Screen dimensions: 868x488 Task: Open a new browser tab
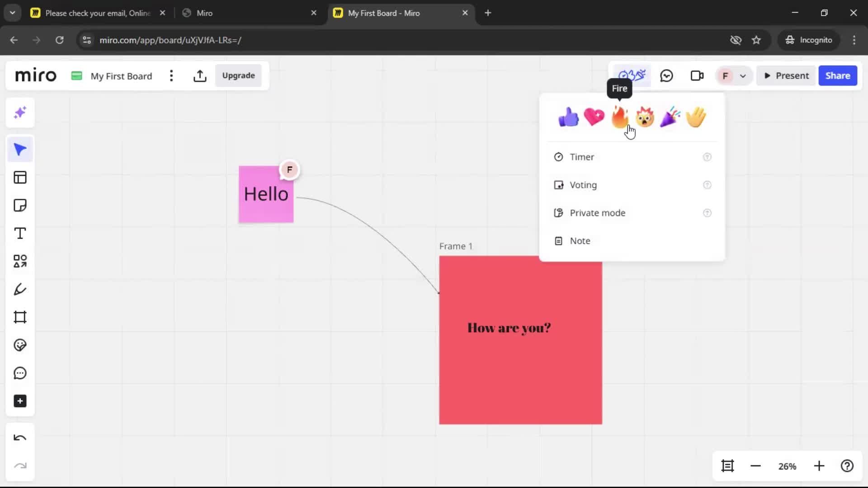click(x=488, y=13)
